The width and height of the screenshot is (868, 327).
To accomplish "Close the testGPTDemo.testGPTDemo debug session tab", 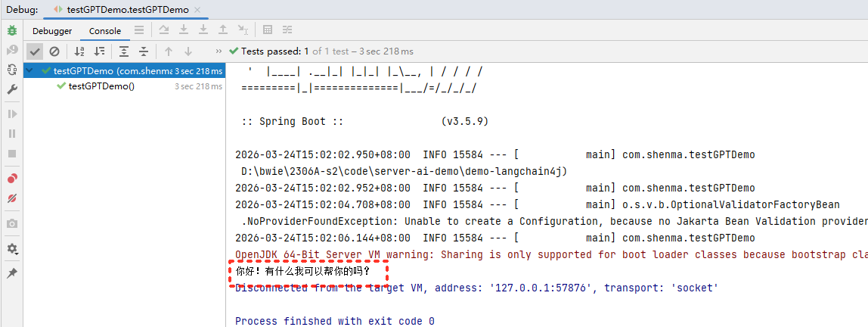I will pos(199,9).
